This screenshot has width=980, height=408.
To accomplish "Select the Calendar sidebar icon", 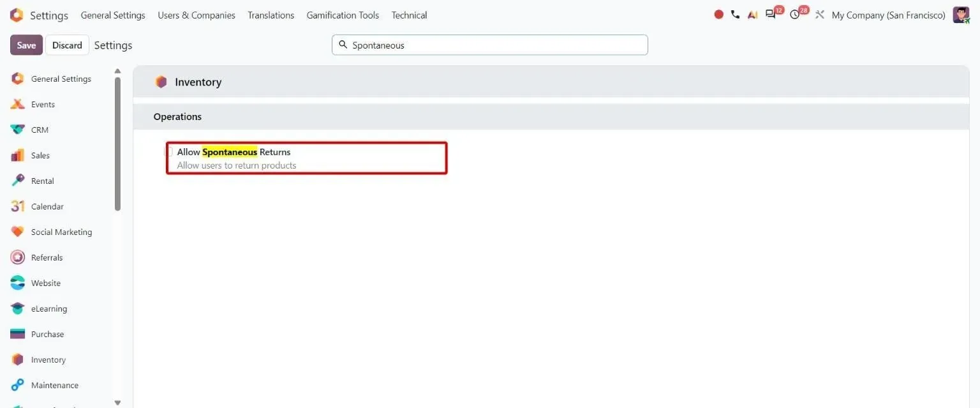I will coord(18,206).
